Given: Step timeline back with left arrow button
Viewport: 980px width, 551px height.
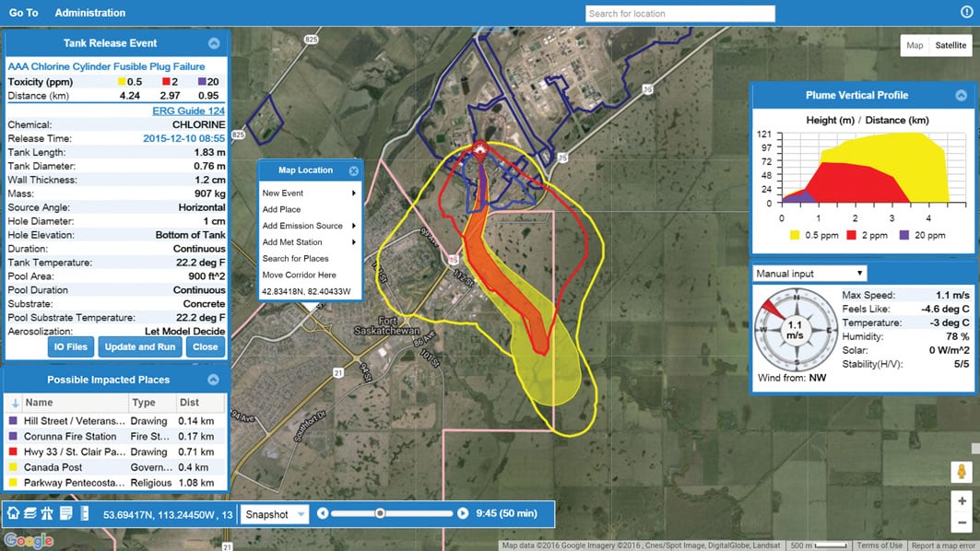Looking at the screenshot, I should click(x=323, y=513).
